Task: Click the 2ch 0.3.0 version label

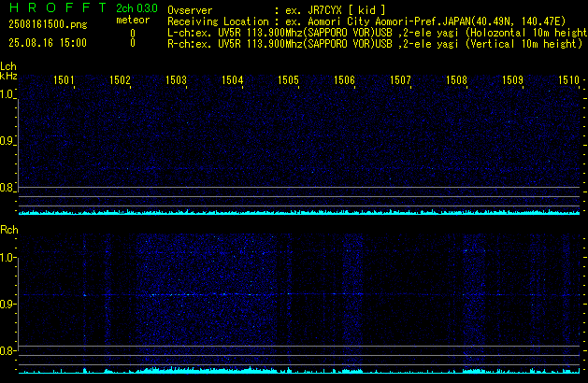Action: [136, 7]
